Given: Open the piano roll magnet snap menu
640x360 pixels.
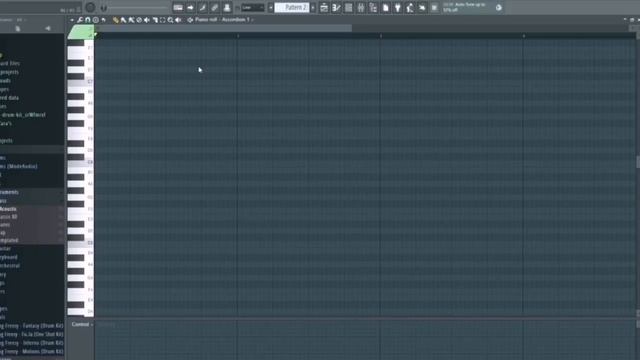Looking at the screenshot, I should [x=88, y=20].
